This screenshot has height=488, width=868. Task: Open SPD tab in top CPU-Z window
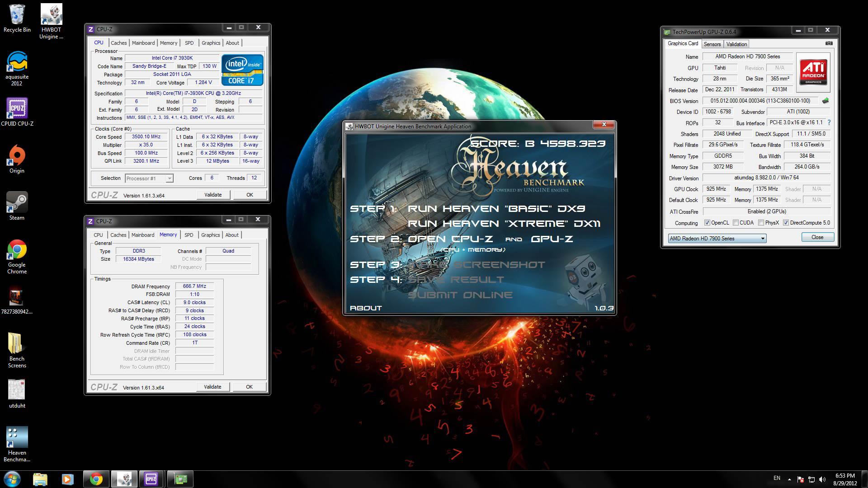click(189, 43)
